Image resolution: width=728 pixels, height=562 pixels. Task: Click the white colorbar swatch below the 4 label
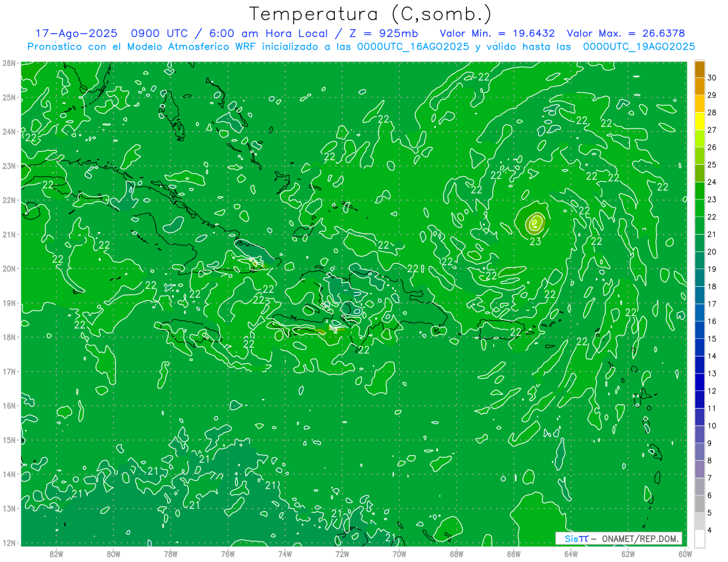[699, 538]
